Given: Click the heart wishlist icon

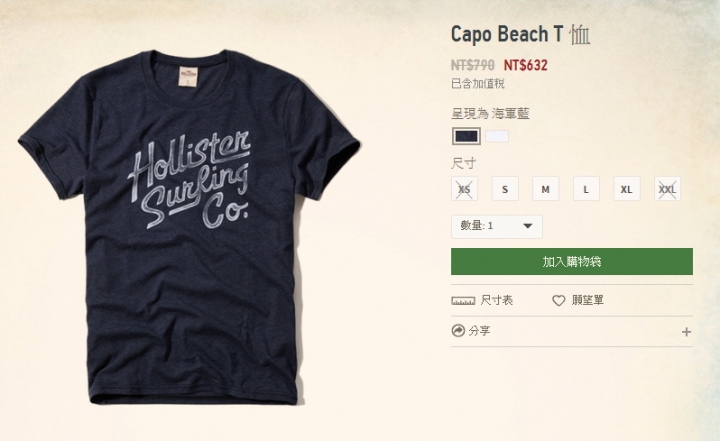Looking at the screenshot, I should coord(558,301).
